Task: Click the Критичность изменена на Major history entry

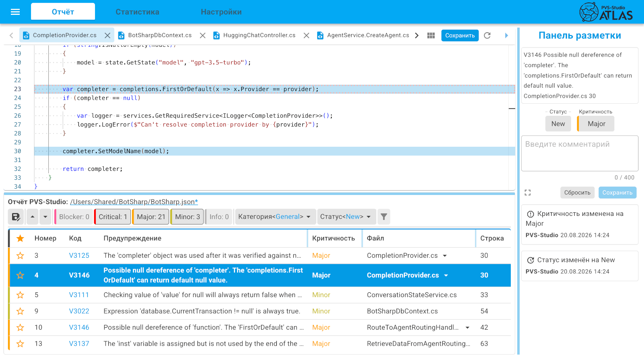Action: tap(580, 224)
